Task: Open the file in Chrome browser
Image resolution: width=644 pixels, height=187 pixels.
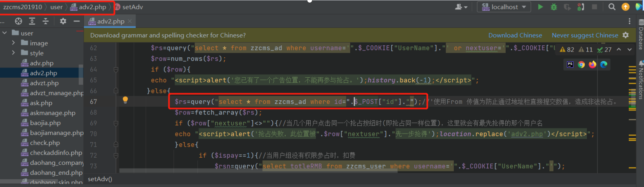Action: pos(581,64)
